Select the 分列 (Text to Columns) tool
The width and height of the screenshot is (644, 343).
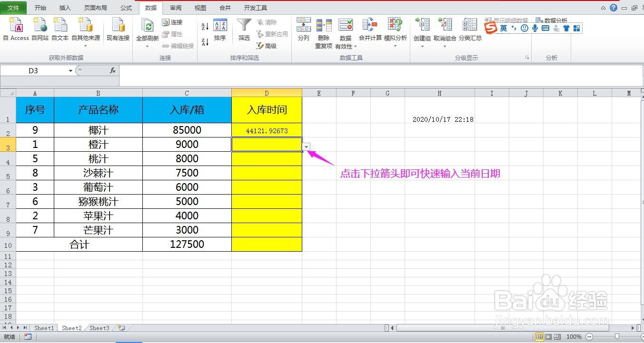pos(303,29)
